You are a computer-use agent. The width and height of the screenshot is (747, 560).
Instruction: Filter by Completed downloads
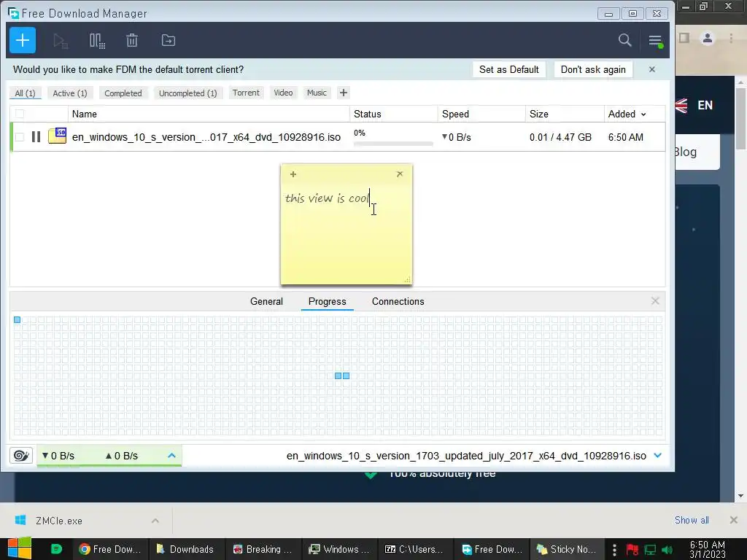123,93
